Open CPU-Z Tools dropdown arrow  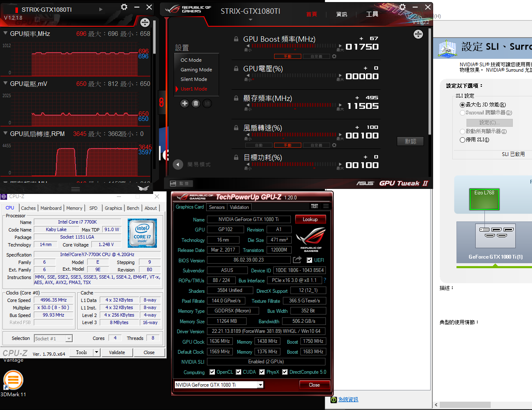coord(96,352)
